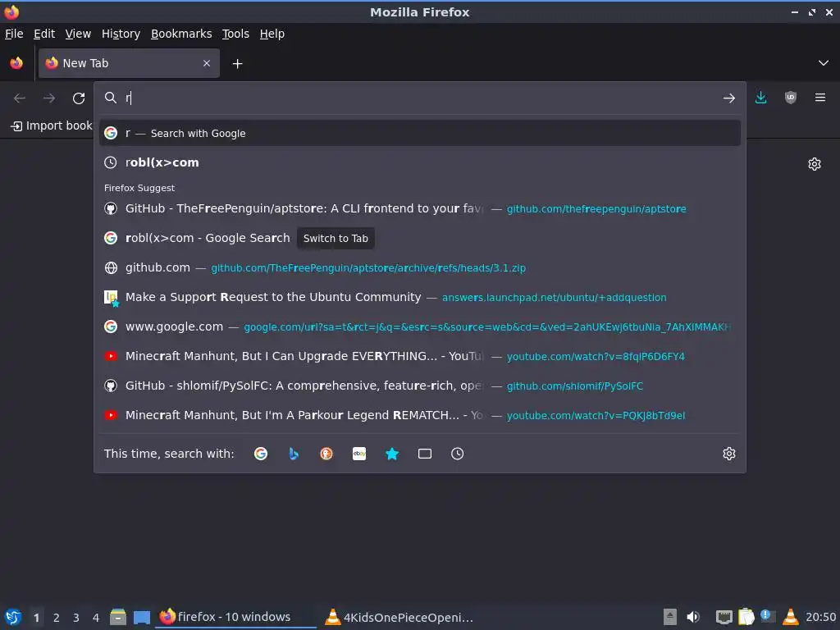Open the removable media eject tray icon

[669, 617]
